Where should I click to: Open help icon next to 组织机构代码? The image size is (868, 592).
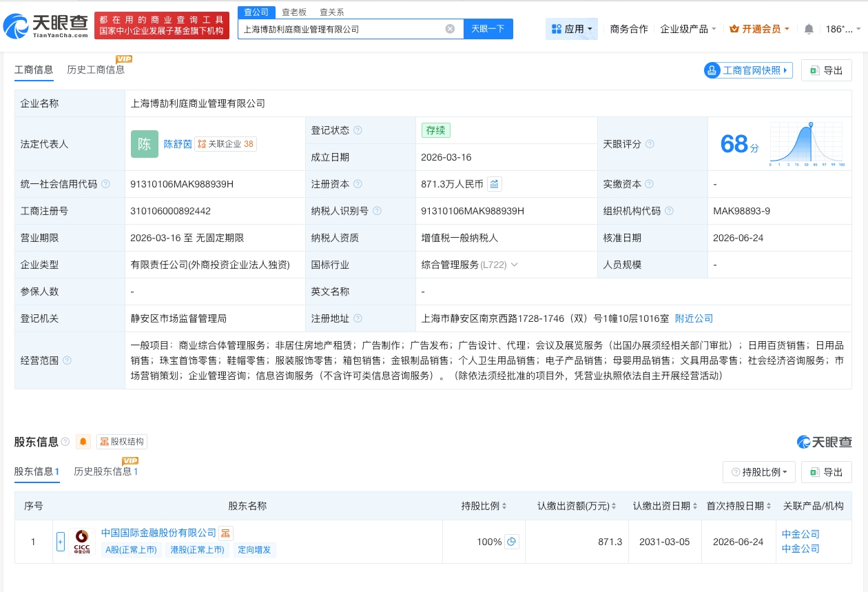pos(669,211)
